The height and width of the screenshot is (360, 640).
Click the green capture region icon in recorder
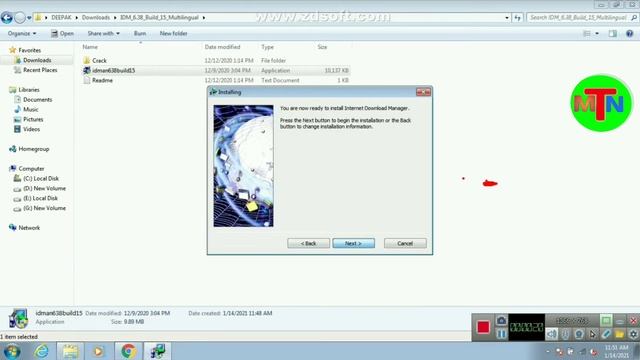click(606, 320)
